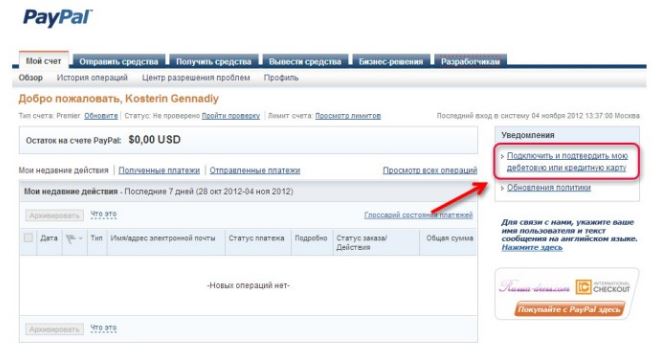Viewport: 668px width, 363px height.
Task: Go to История операций submenu
Action: tap(92, 78)
